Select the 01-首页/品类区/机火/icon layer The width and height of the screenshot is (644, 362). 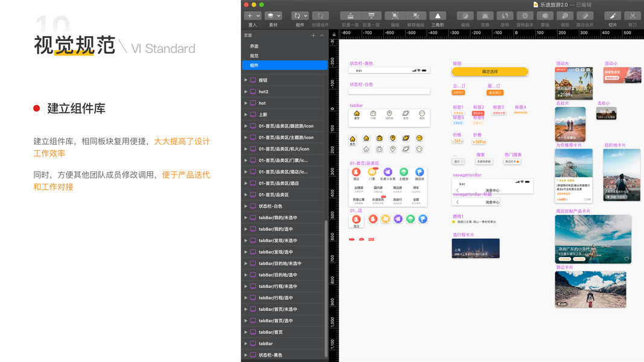(x=284, y=149)
